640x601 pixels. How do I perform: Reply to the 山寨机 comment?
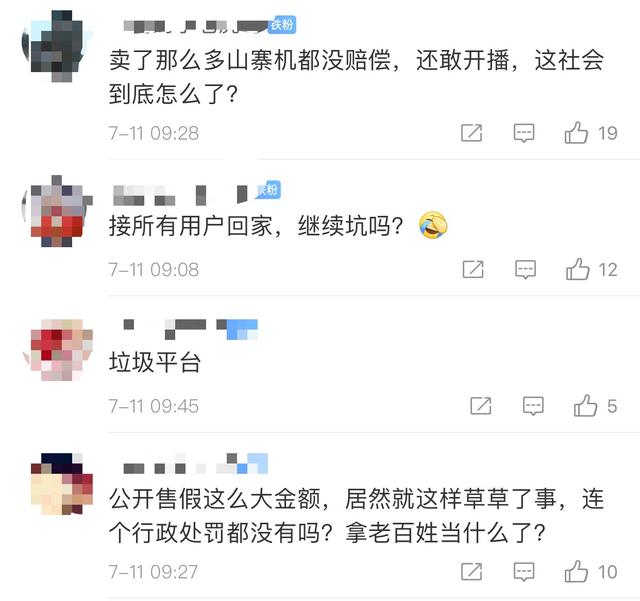tap(524, 133)
